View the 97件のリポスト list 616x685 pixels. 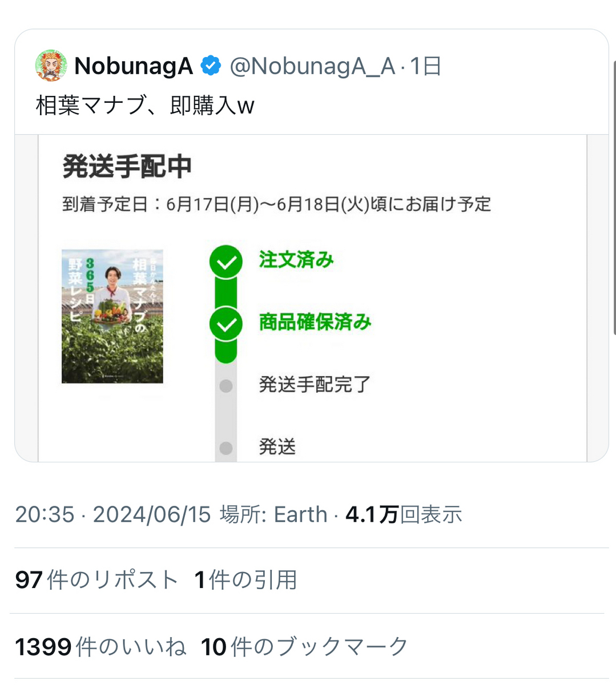coord(96,580)
